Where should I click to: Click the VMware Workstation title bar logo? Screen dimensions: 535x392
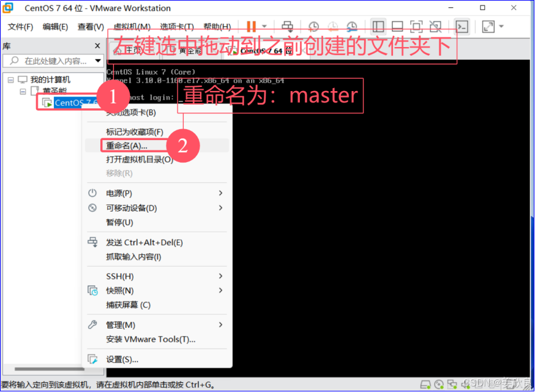pyautogui.click(x=8, y=8)
